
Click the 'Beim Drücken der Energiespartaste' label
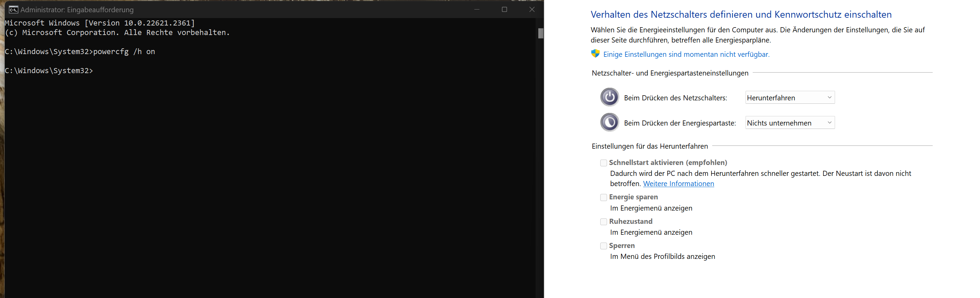click(x=680, y=123)
